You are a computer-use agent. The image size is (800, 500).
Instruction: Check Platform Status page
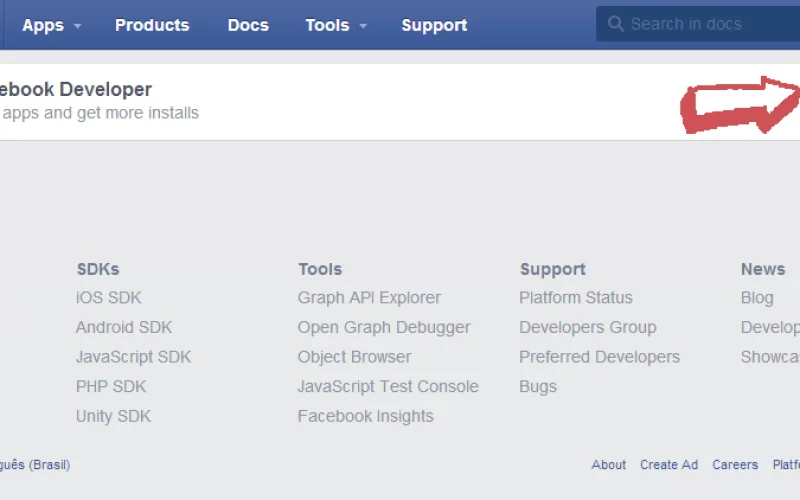[x=576, y=297]
